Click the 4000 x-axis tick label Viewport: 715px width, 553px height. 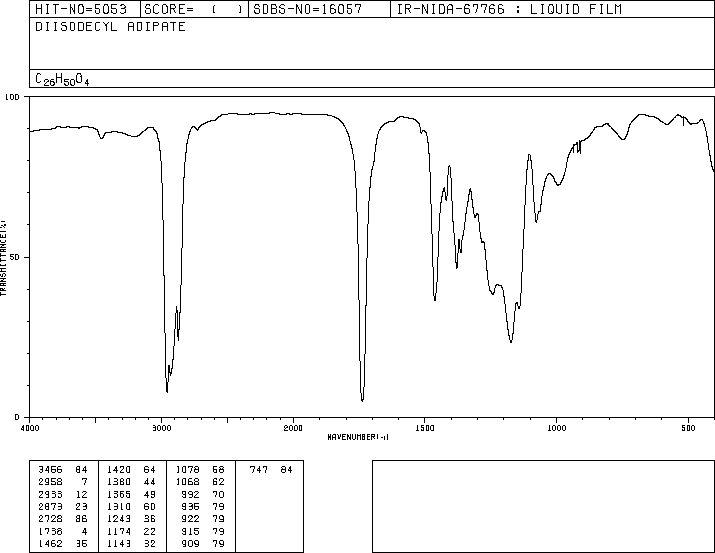30,428
